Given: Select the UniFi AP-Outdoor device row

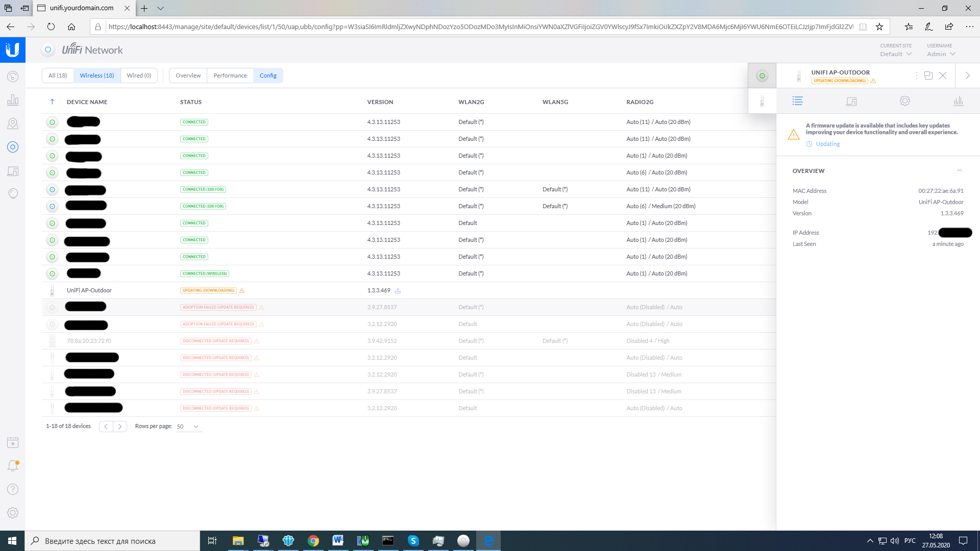Looking at the screenshot, I should click(408, 290).
